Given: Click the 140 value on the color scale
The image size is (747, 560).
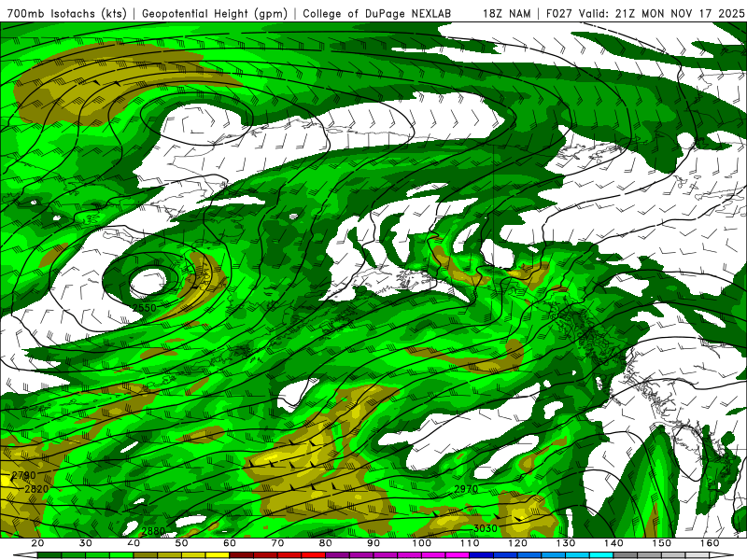Looking at the screenshot, I should 613,543.
